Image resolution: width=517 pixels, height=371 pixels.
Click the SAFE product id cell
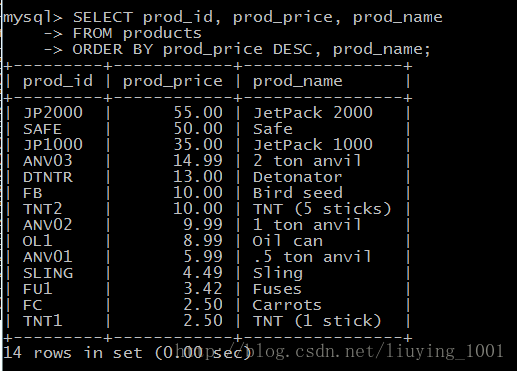point(42,129)
